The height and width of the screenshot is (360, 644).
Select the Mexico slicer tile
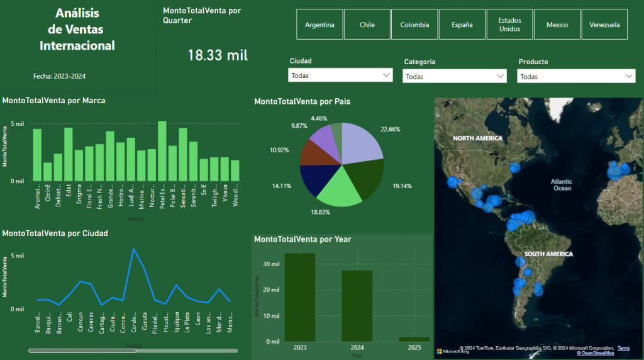pos(557,25)
